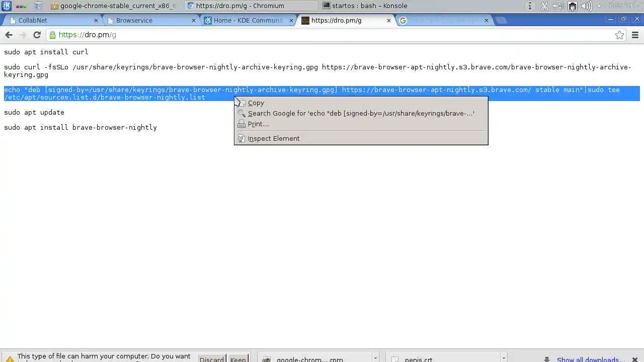Go back with the back arrow

9,35
